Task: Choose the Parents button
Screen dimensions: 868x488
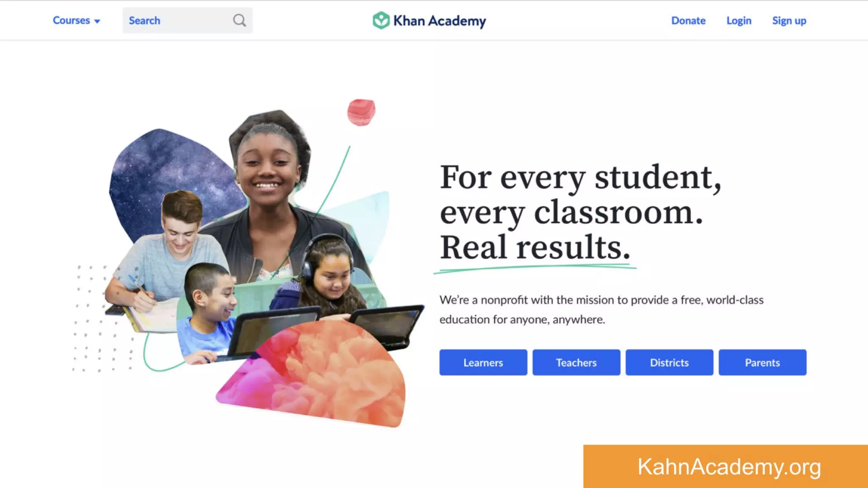Action: pos(762,362)
